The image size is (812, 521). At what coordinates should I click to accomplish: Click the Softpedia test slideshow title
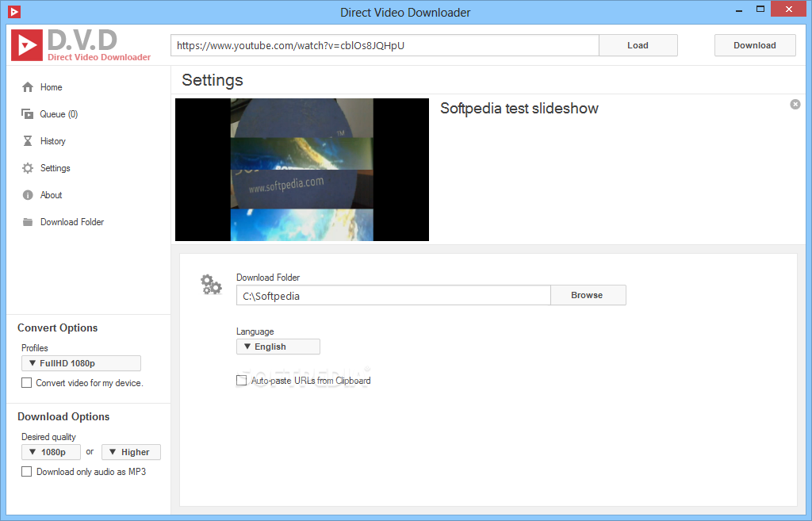click(519, 108)
